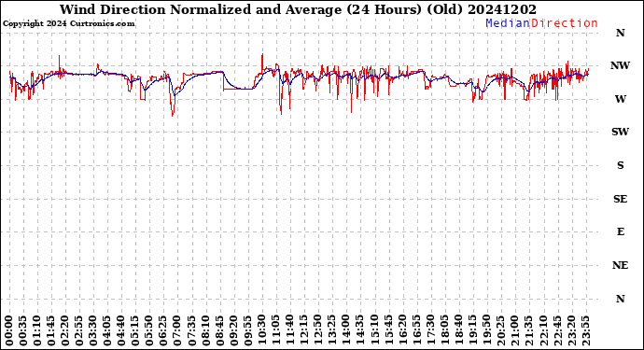Click the 21:35 time label
The width and height of the screenshot is (644, 350).
coord(529,331)
